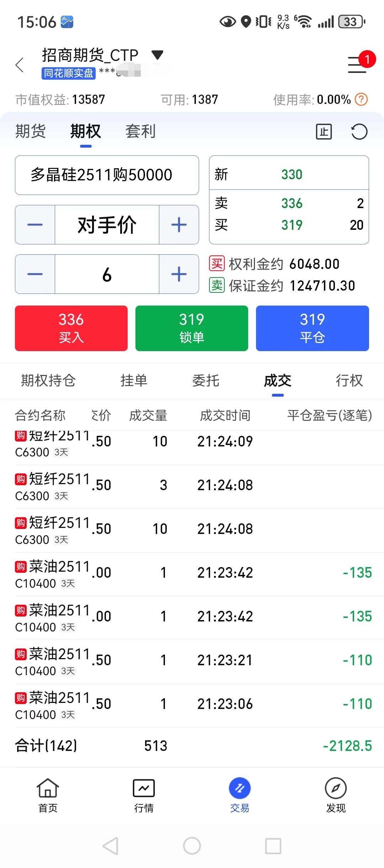Screen dimensions: 384x868
Task: Tap the total volume 513 in summary row
Action: click(x=156, y=746)
